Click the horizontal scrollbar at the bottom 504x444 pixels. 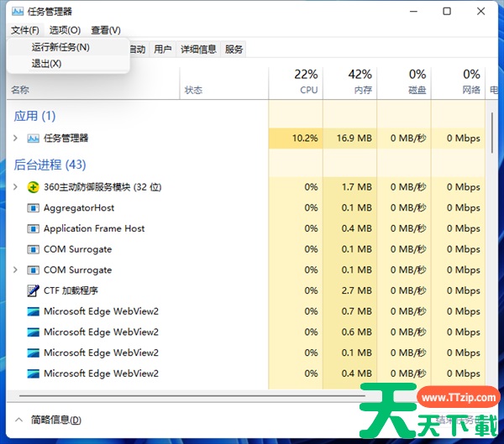click(x=192, y=396)
